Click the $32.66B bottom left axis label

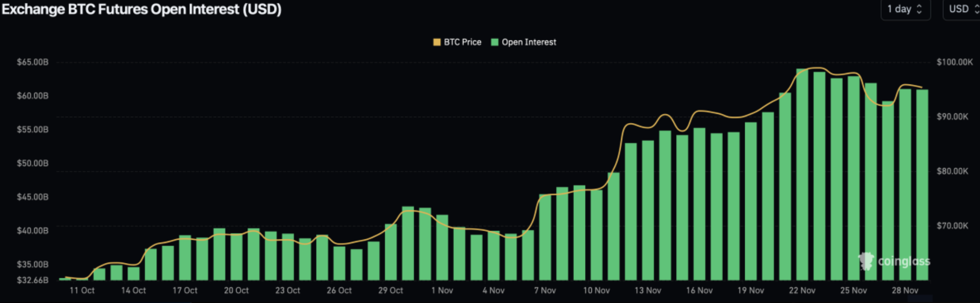33,280
